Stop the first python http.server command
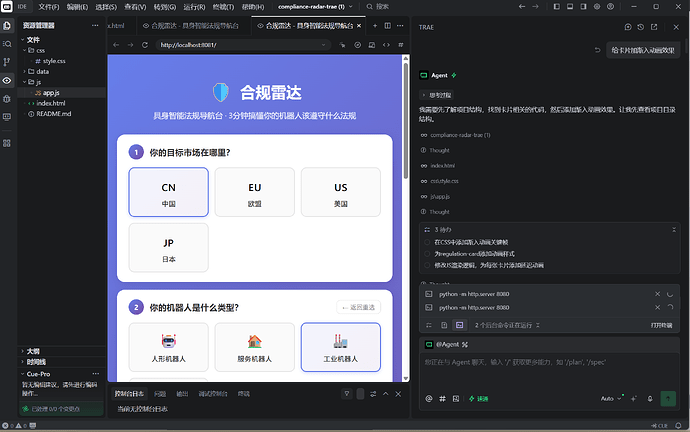Screen dimensions: 690x432 [x=657, y=294]
